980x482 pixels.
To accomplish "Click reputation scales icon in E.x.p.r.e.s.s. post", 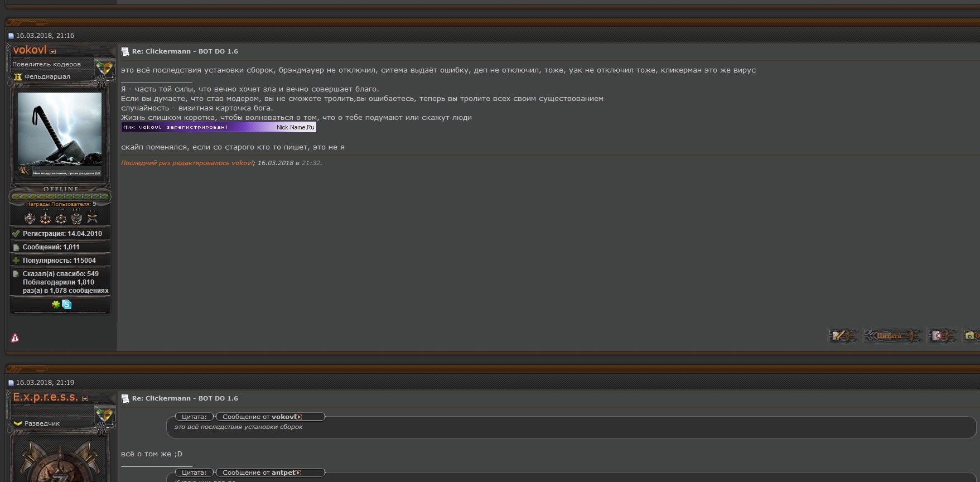I will (104, 415).
